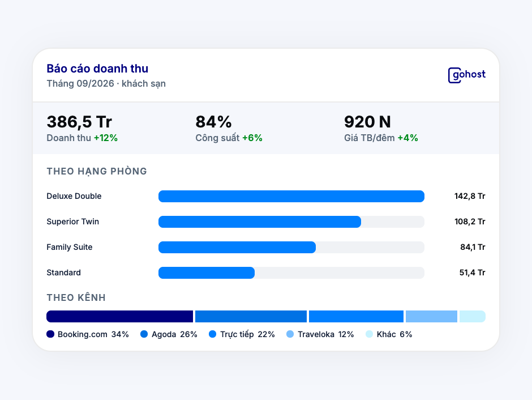The width and height of the screenshot is (532, 400).
Task: Select the Booking.com segment in channel bar
Action: 120,317
